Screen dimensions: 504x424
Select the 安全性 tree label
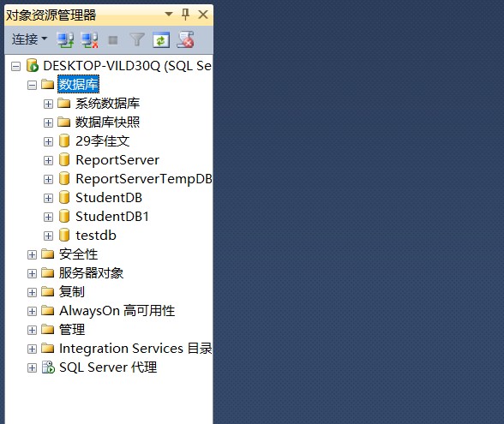[x=79, y=254]
